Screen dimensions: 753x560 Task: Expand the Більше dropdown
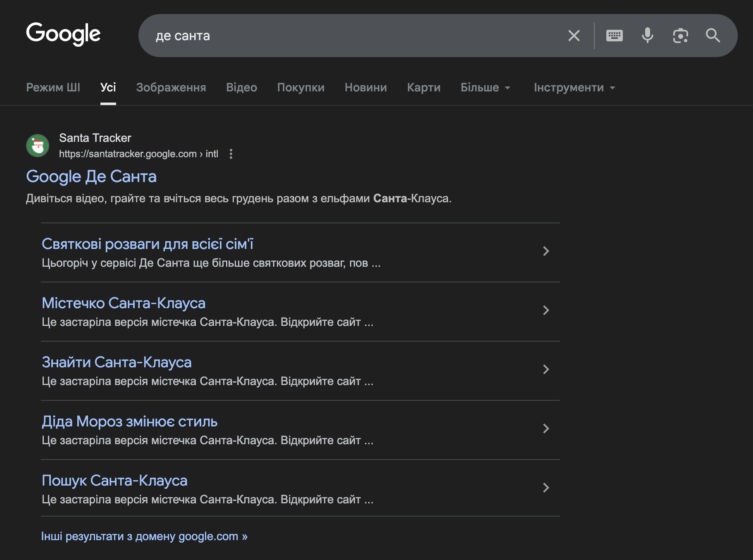click(485, 88)
